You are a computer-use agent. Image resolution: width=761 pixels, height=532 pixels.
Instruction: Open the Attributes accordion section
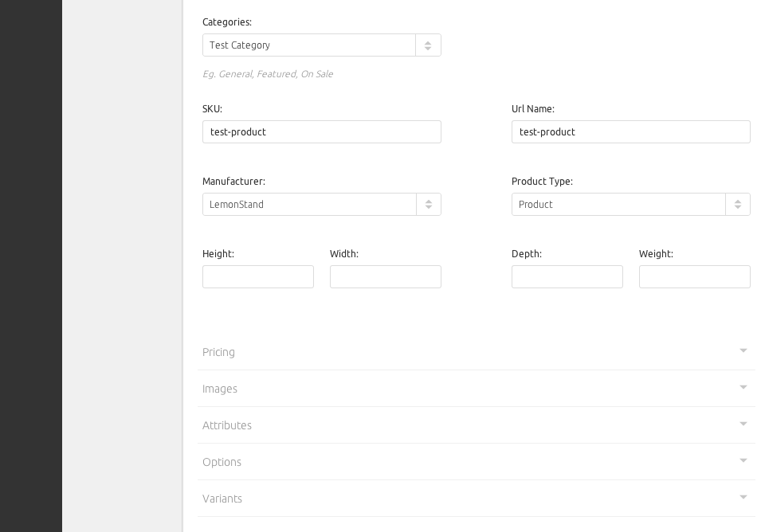coord(227,425)
